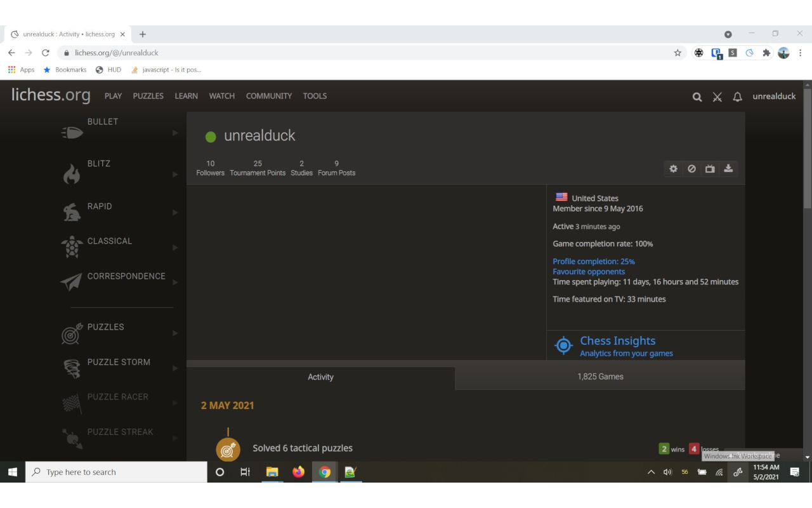Expand the Classical row arrow
812x508 pixels.
coord(175,247)
